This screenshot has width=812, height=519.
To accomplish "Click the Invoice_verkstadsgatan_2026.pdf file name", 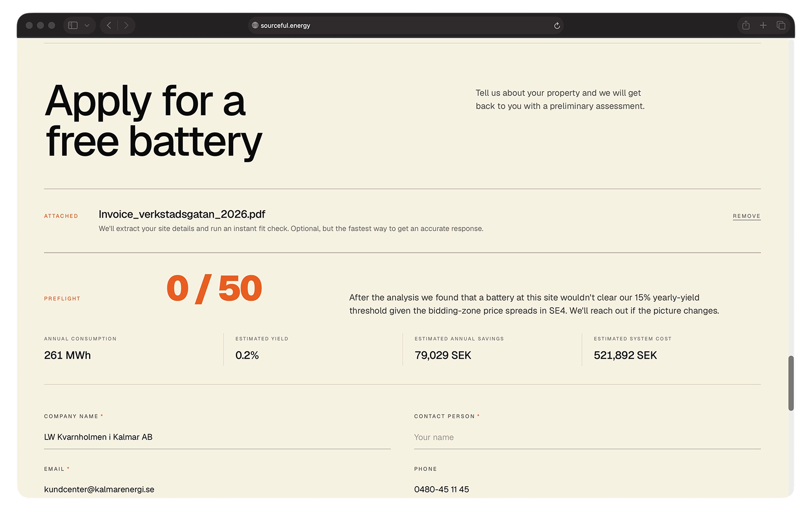I will (x=182, y=214).
